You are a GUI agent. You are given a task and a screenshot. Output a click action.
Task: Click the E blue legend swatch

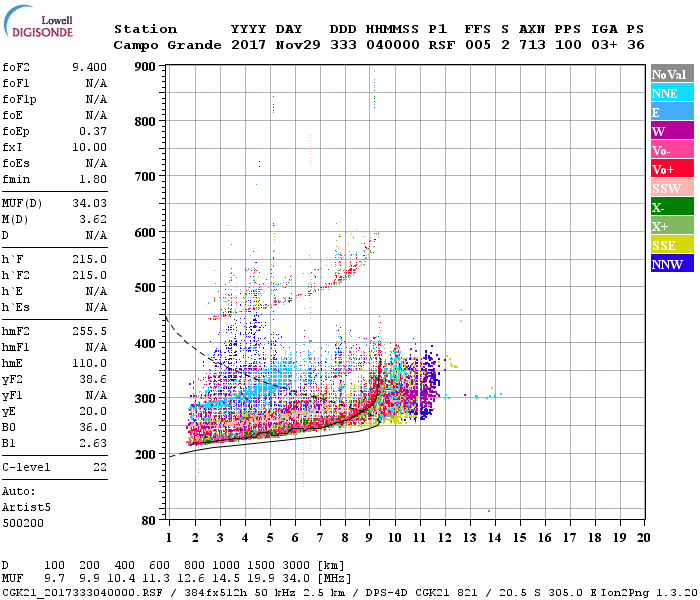[x=672, y=112]
